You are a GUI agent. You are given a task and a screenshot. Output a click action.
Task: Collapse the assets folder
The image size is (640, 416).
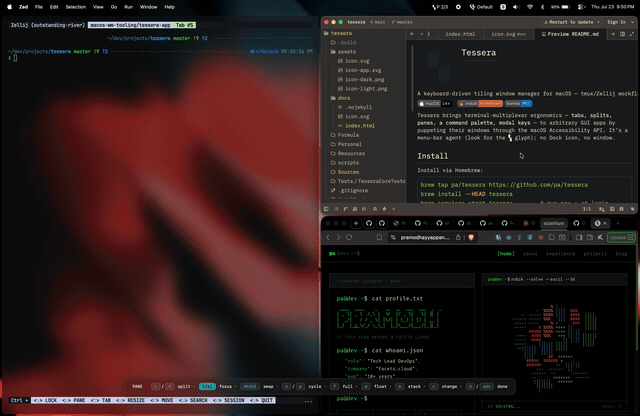coord(344,52)
